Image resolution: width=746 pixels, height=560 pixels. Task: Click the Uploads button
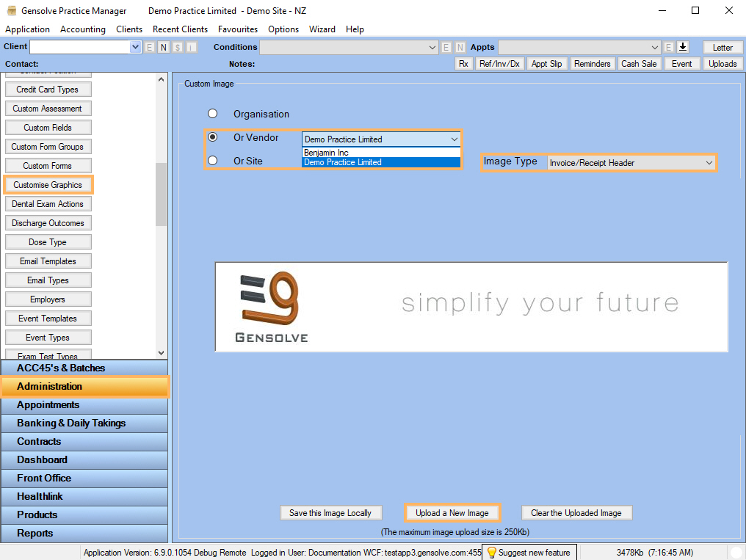coord(723,64)
